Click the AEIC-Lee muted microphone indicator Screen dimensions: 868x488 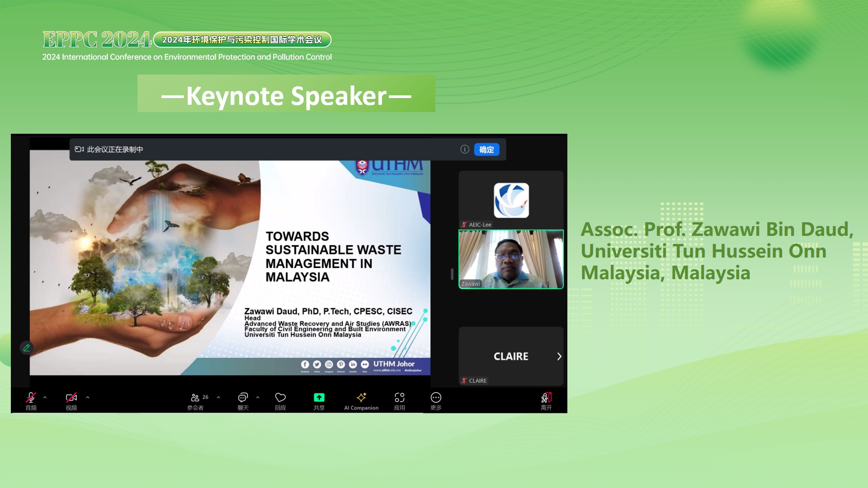pyautogui.click(x=464, y=225)
